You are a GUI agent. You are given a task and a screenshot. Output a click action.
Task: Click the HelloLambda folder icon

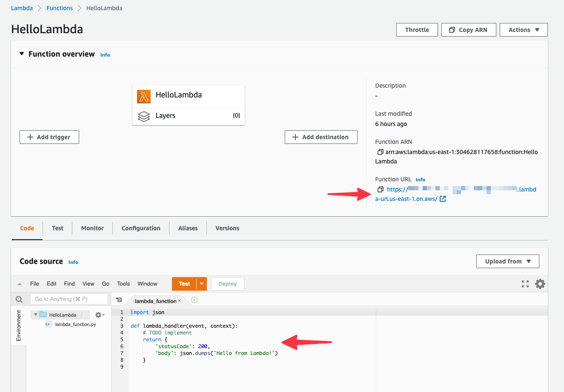[43, 315]
